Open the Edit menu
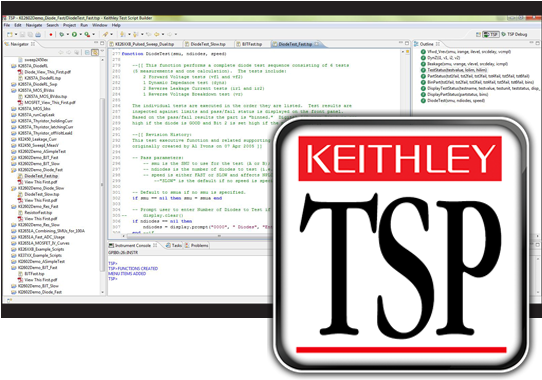The height and width of the screenshot is (380, 542). click(18, 25)
